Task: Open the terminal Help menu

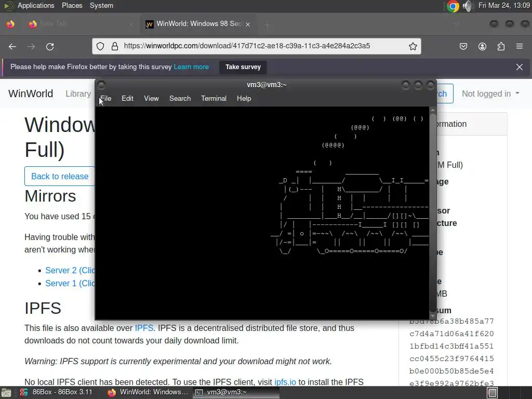Action: pos(244,98)
